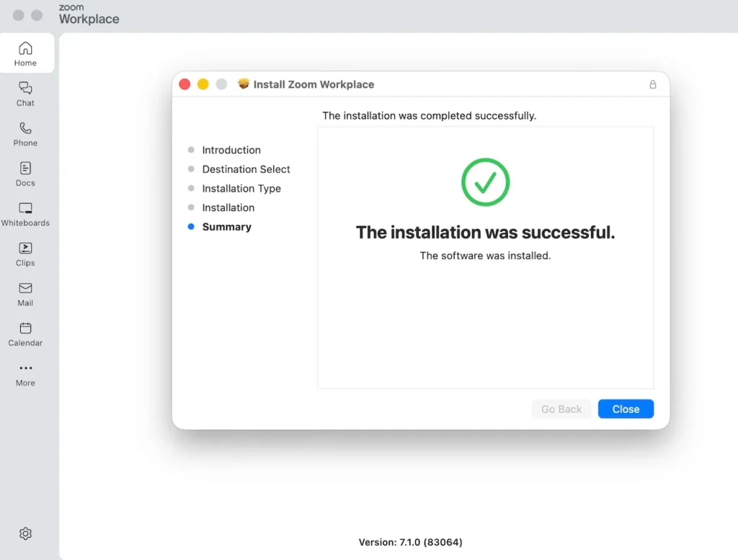The width and height of the screenshot is (738, 560).
Task: Open Settings via the gear icon
Action: [x=25, y=533]
